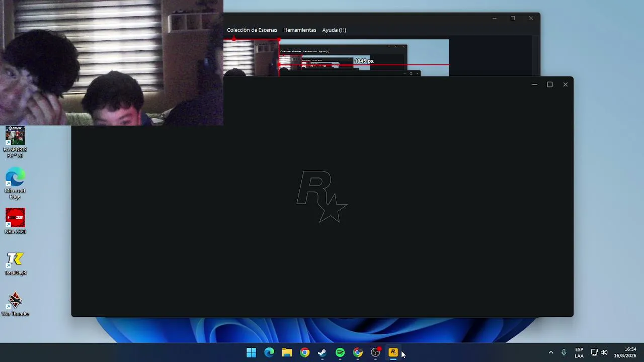
Task: Switch to OBS Studio in the taskbar
Action: 375,352
